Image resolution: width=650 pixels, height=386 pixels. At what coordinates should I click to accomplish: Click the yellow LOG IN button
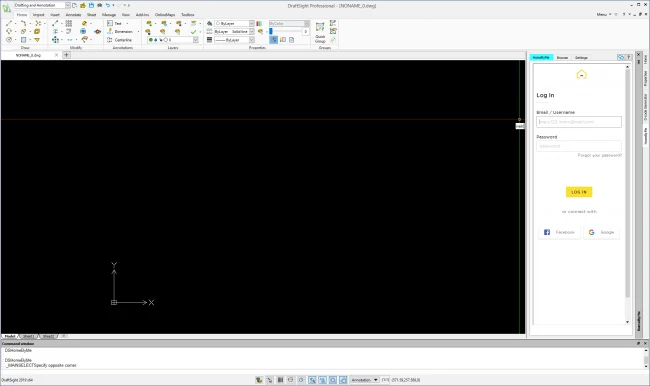click(x=579, y=192)
